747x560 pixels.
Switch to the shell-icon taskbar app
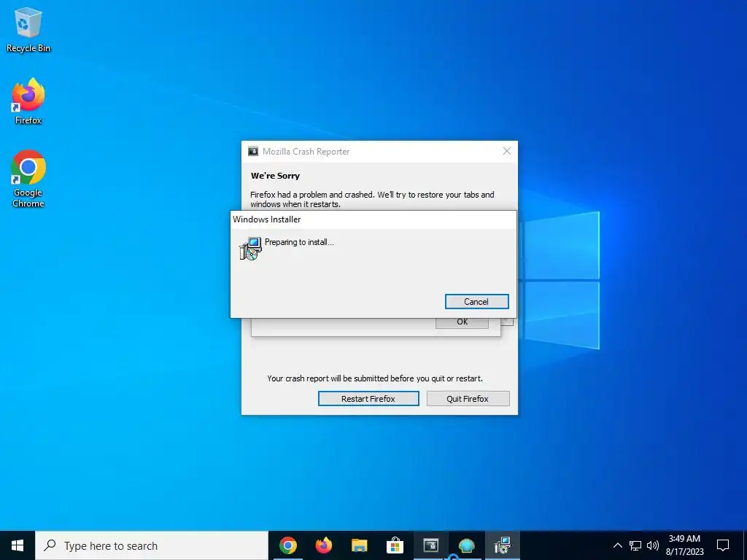466,545
